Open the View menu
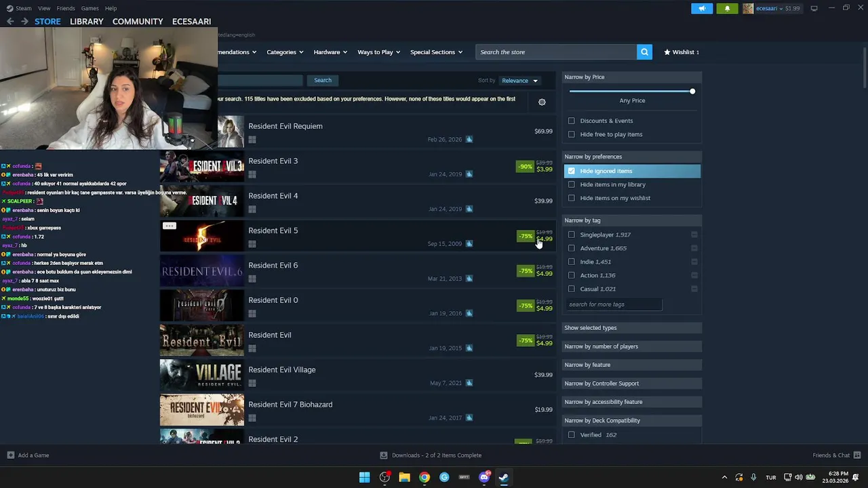The height and width of the screenshot is (488, 868). coord(44,8)
